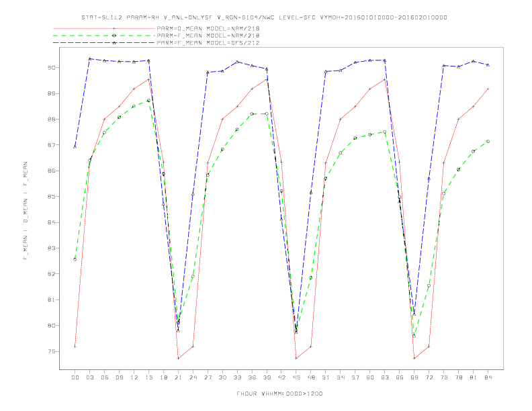
Task: Click y-axis tick label 80
Action: click(x=52, y=325)
